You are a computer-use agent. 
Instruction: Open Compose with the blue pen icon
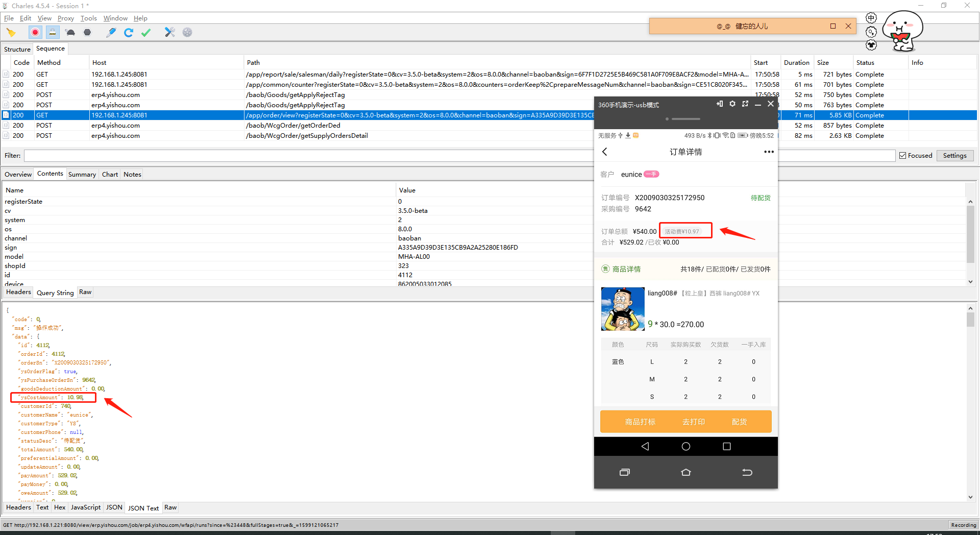tap(111, 33)
